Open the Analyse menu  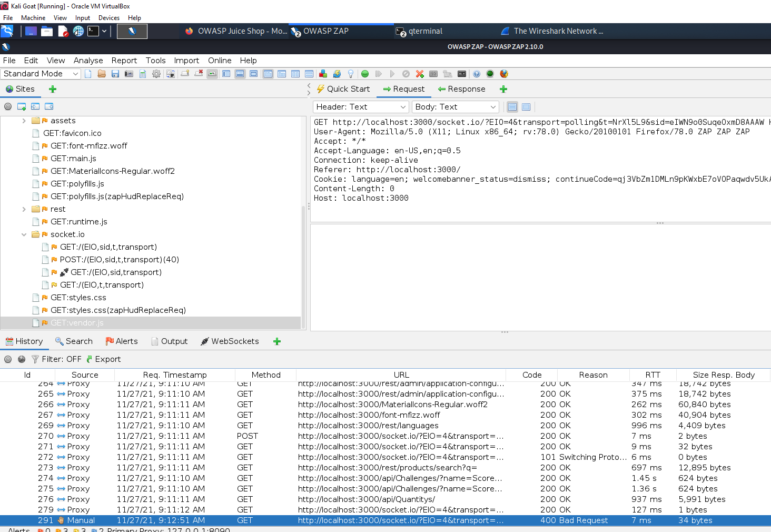(88, 61)
